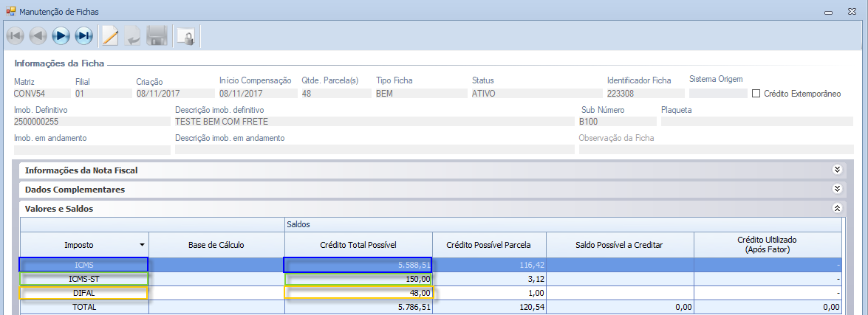The height and width of the screenshot is (315, 868).
Task: Click the Base de Cálculo column header
Action: click(216, 244)
